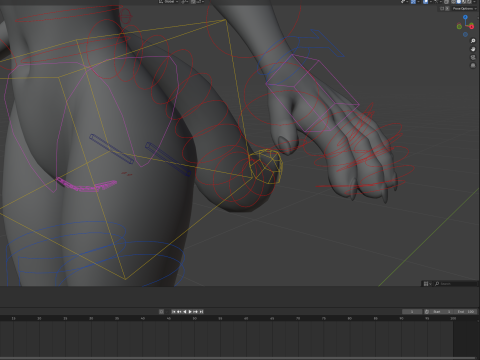Screen dimensions: 480x360
Task: Jump to the timeline end frame
Action: coord(201,312)
